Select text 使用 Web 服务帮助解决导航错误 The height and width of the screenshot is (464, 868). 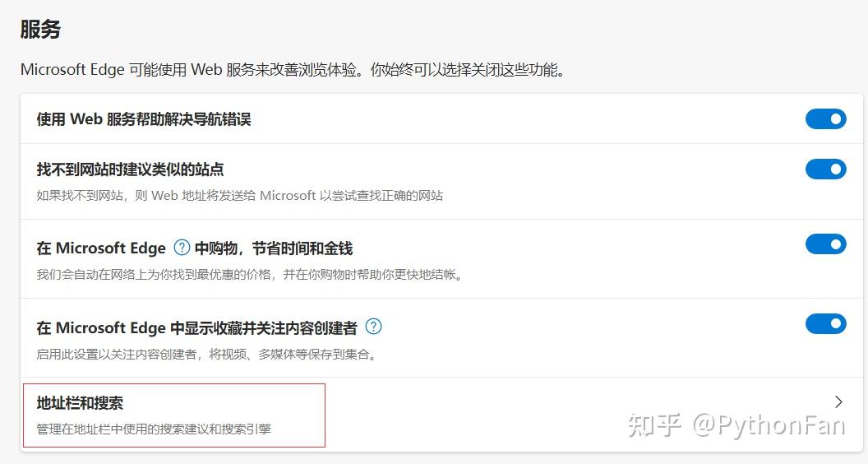coord(144,119)
